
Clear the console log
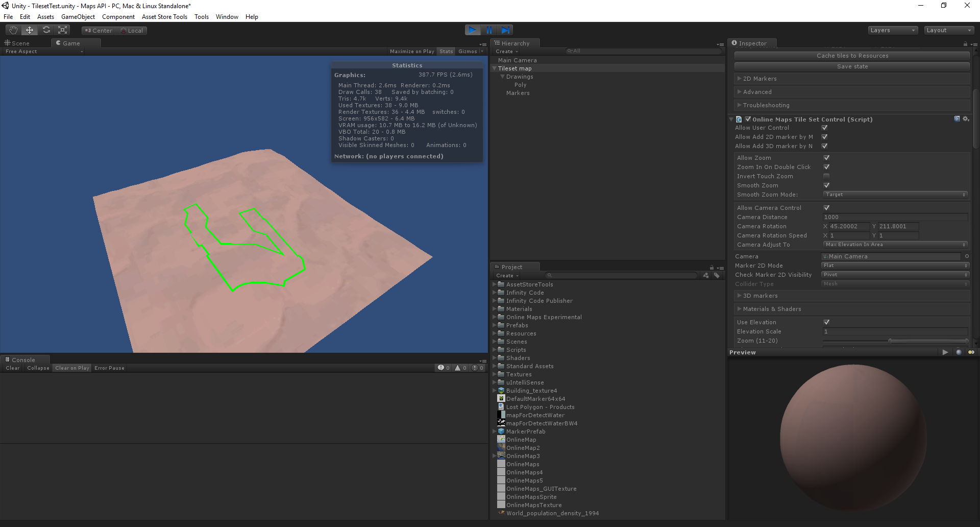tap(13, 368)
